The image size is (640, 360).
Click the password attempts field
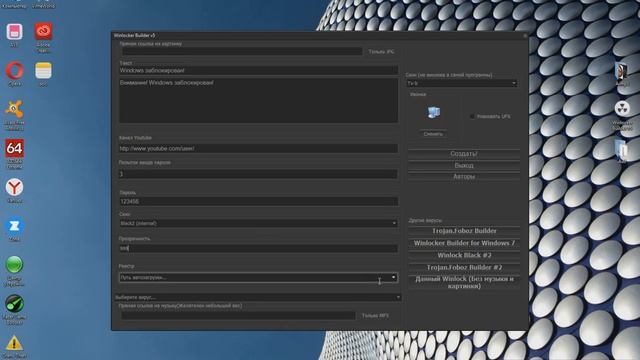coord(258,174)
